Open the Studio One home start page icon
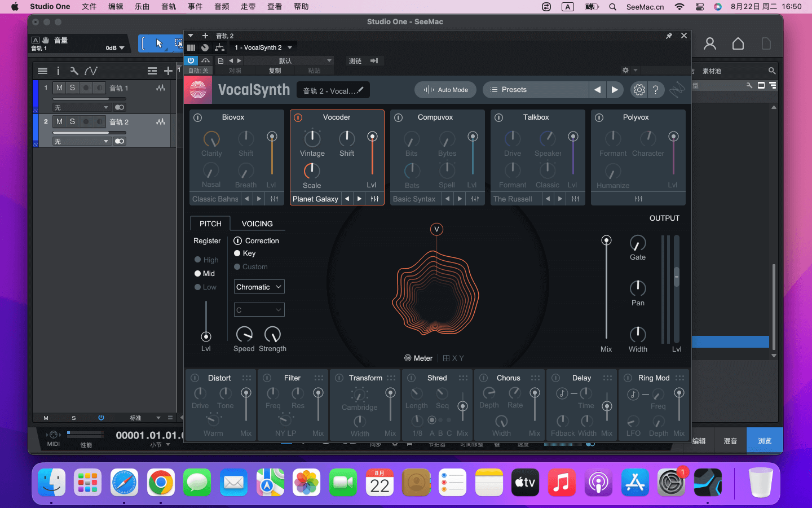This screenshot has width=812, height=508. point(738,43)
